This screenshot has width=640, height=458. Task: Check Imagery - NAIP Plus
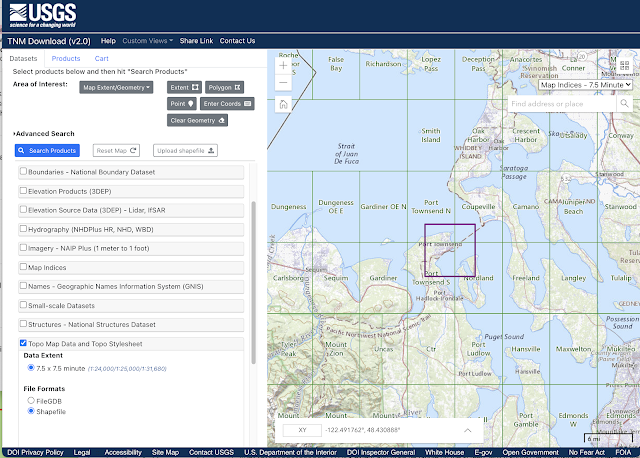[x=23, y=247]
